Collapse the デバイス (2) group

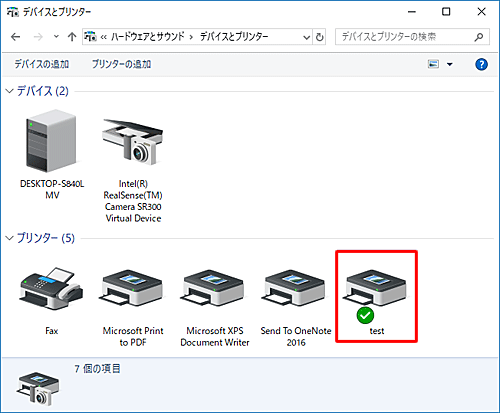(x=10, y=91)
